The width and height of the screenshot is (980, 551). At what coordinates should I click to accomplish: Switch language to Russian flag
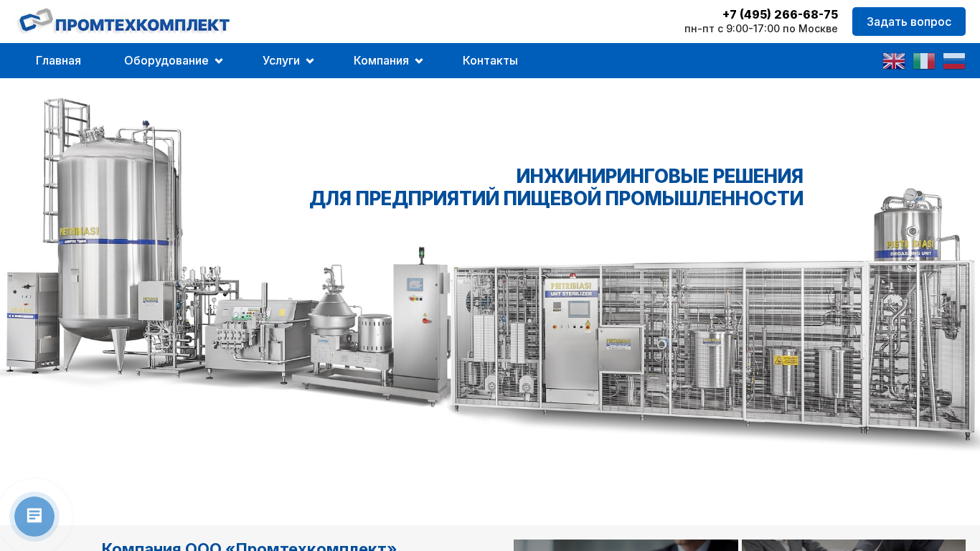[954, 61]
